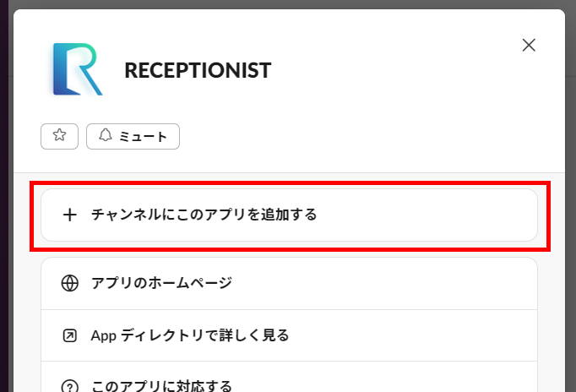Click the external-arrow icon beside App ディレクトリ

point(69,335)
